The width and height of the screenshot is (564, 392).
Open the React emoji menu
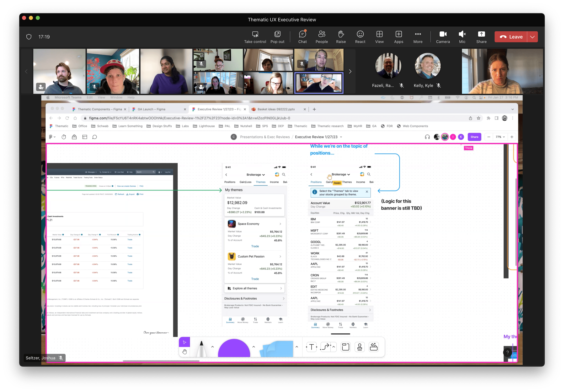click(x=360, y=37)
